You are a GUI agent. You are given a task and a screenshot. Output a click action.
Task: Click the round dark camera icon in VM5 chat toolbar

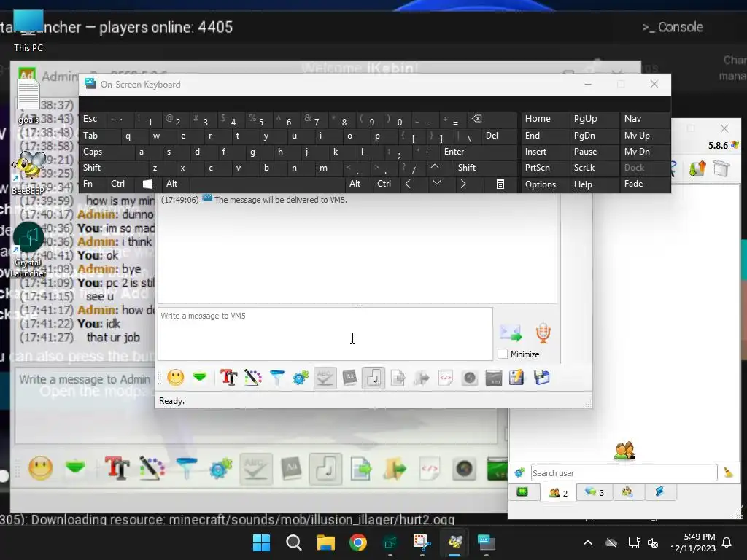coord(470,378)
